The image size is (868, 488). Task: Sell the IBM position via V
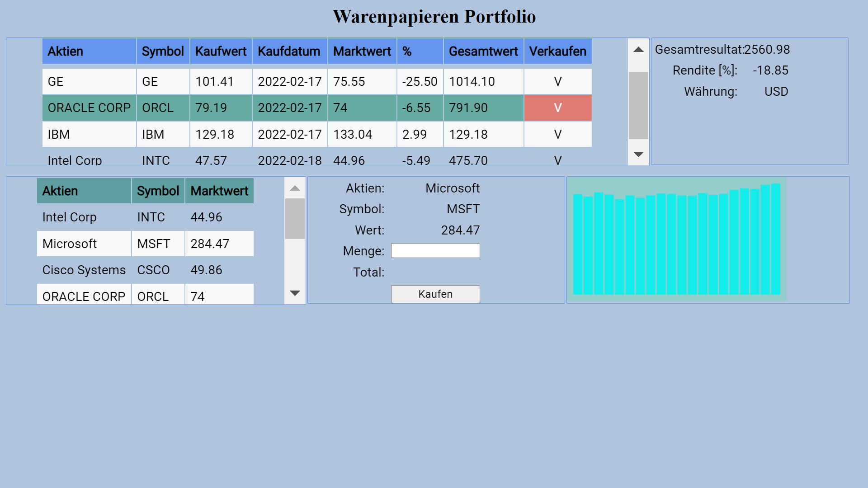coord(557,134)
